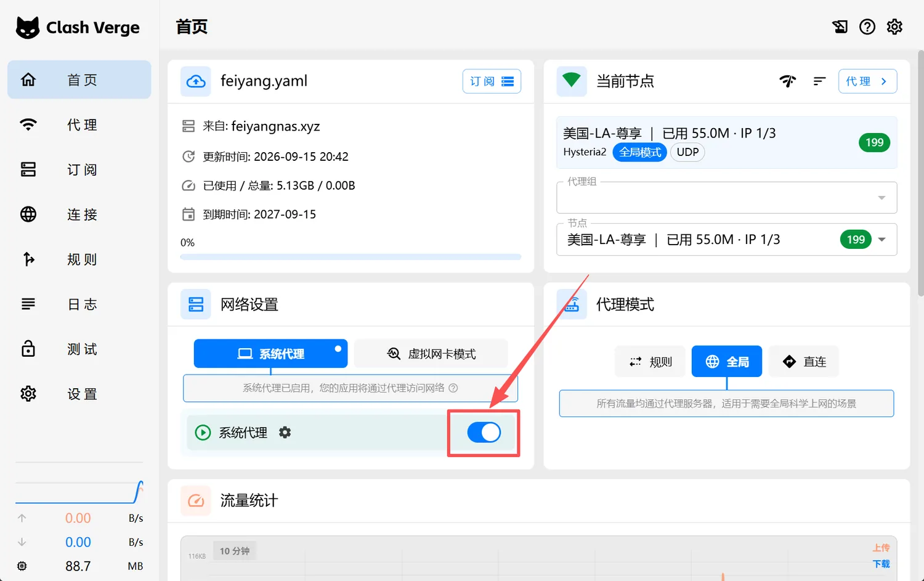Open the 订阅 subscriptions page in sidebar
Viewport: 924px width, 581px height.
coord(79,169)
